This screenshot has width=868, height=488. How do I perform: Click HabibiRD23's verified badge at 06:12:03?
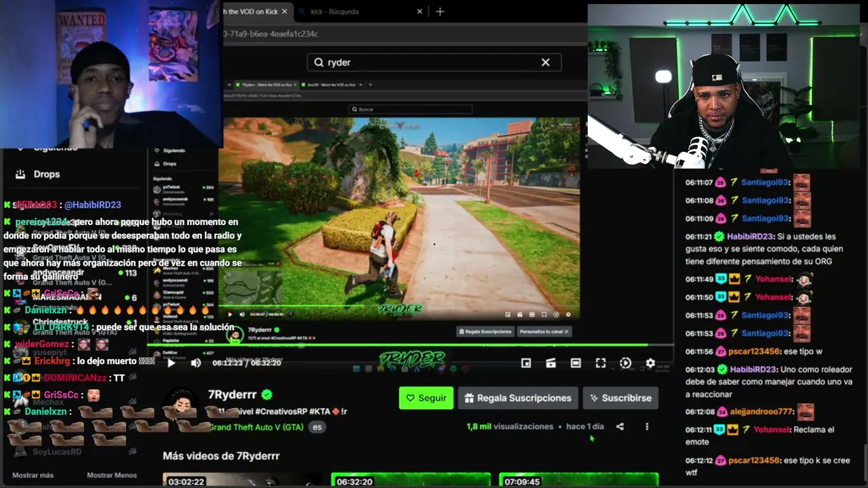pyautogui.click(x=722, y=369)
